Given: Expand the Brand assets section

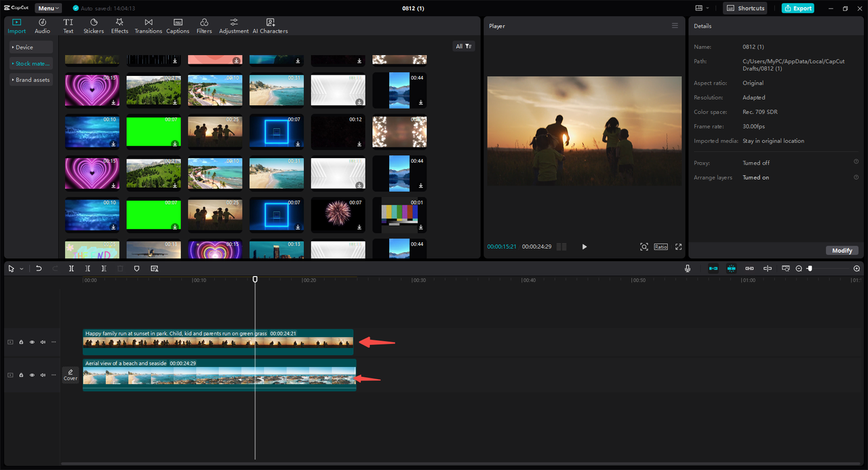Looking at the screenshot, I should (31, 80).
